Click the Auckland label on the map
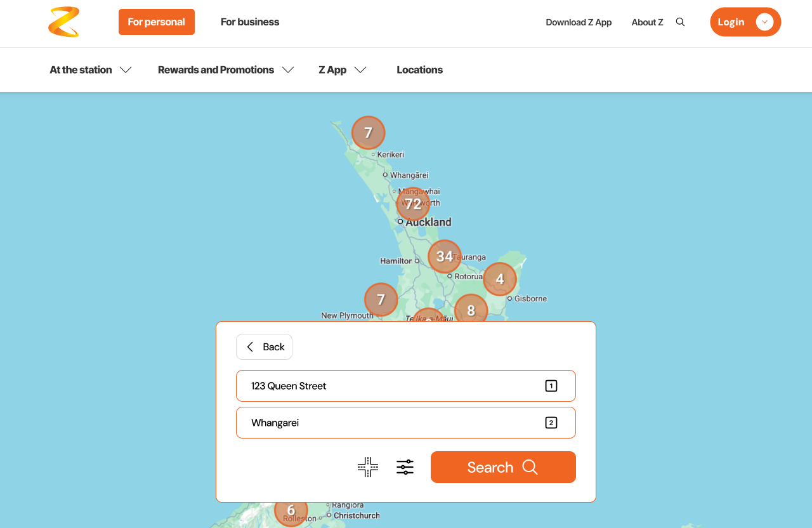 click(429, 222)
